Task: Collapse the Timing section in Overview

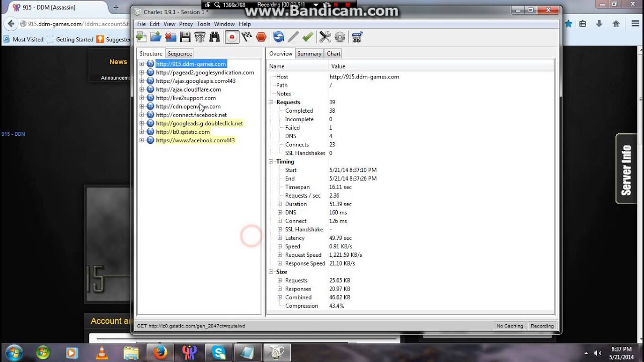Action: coord(271,161)
